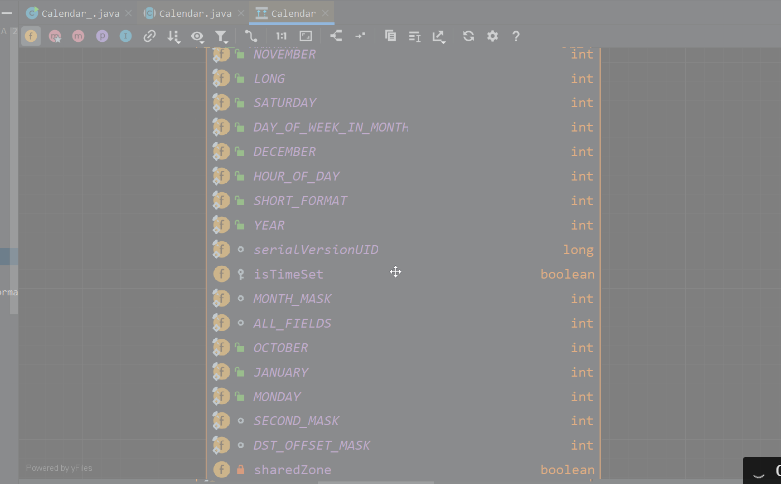
Task: Select the SHORT_FORMAT field name
Action: point(300,201)
